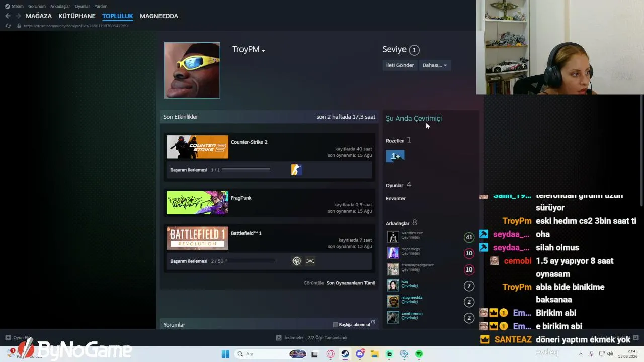
Task: Open the TroyPM profile avatar image
Action: (x=192, y=70)
